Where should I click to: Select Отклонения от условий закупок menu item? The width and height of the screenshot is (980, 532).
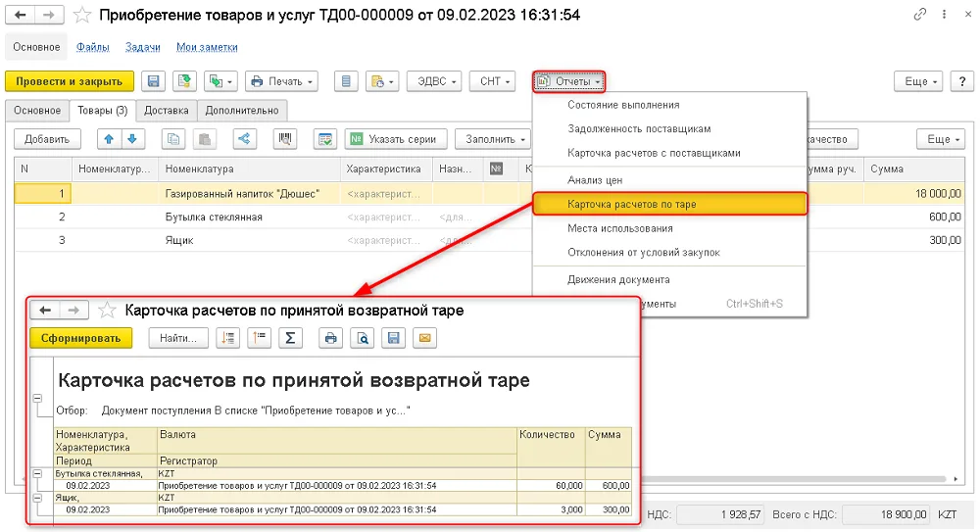(669, 252)
